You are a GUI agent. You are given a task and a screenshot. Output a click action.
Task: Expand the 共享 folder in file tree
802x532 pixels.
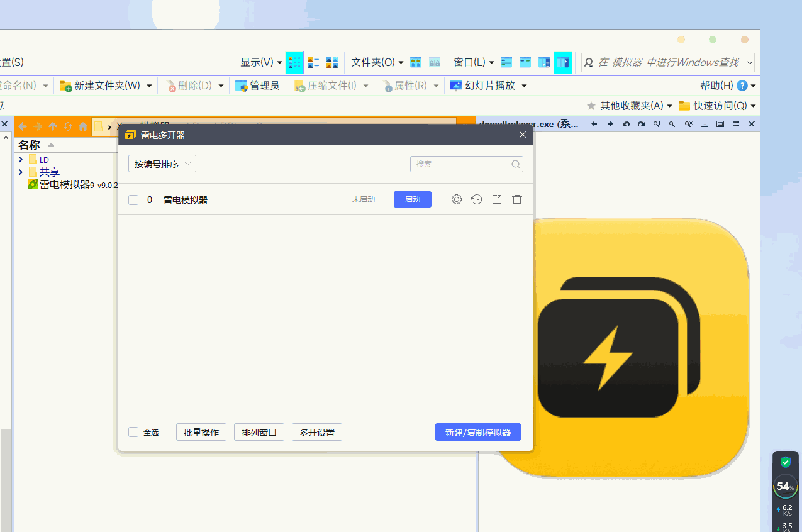[21, 172]
